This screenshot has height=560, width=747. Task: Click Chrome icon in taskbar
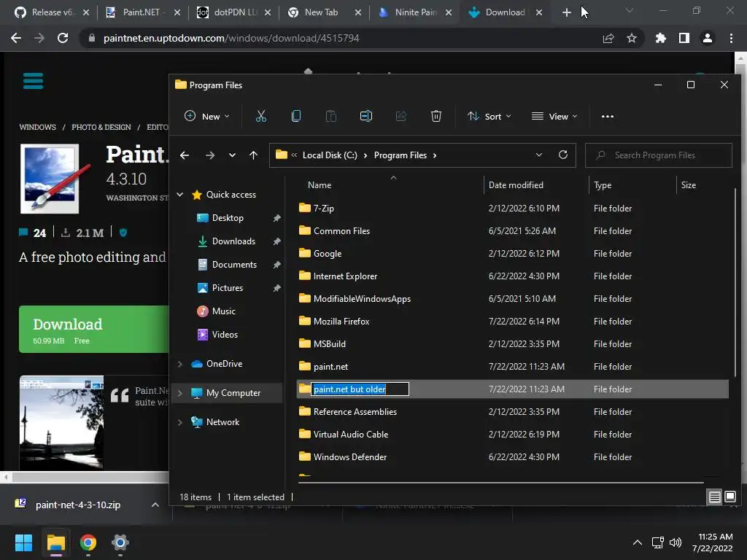click(x=88, y=542)
